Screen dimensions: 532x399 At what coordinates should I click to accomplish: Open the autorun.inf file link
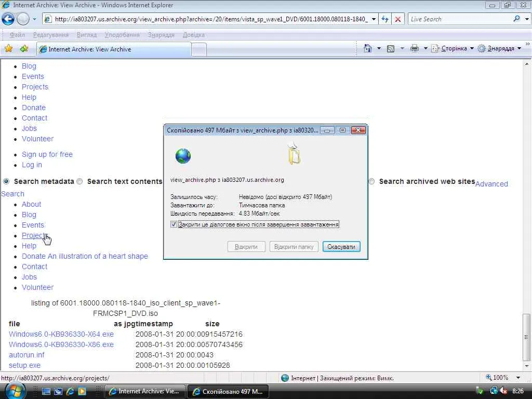[x=26, y=355]
